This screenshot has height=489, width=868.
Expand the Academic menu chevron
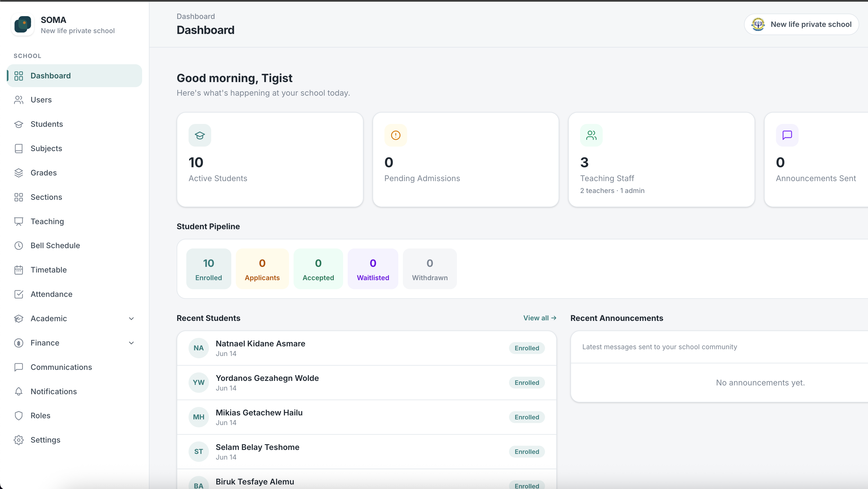pyautogui.click(x=131, y=319)
